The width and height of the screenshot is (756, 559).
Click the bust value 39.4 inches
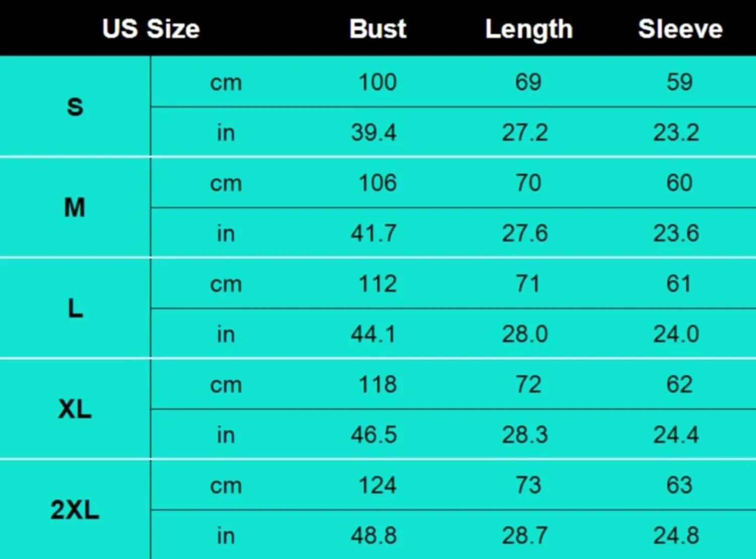(373, 133)
